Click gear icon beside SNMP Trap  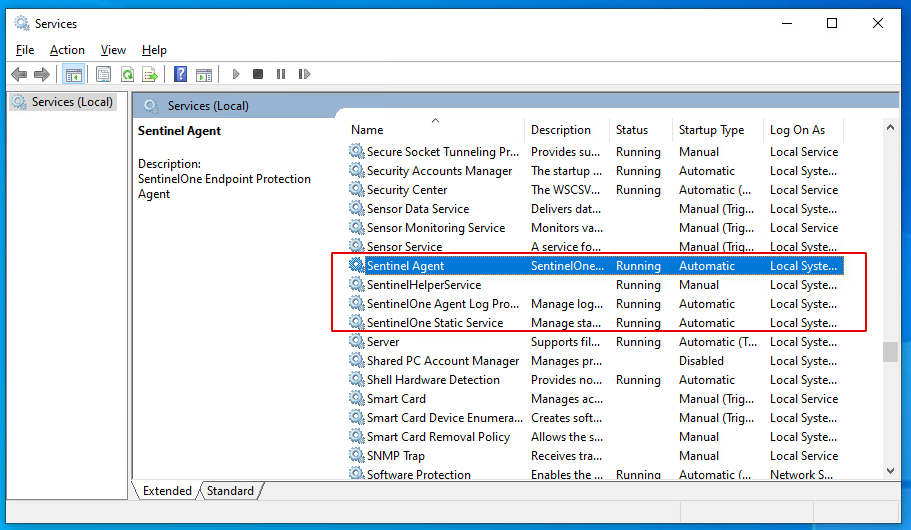click(356, 456)
